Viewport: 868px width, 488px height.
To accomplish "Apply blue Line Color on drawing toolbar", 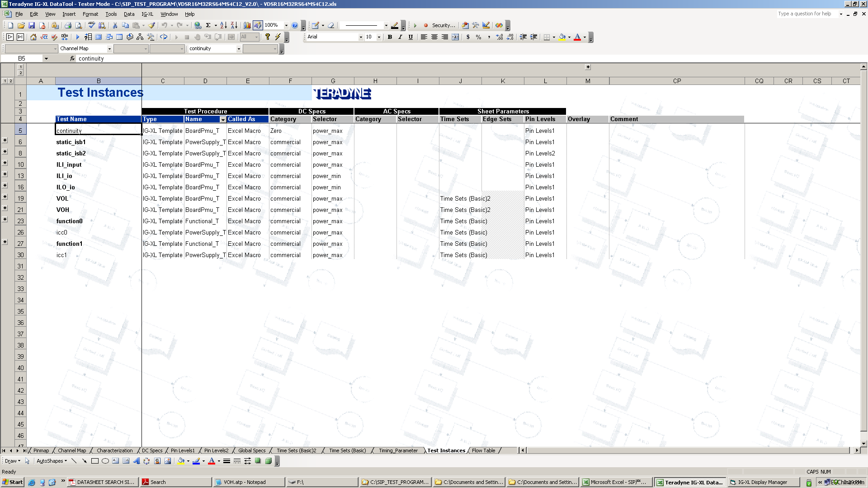I will [x=196, y=461].
